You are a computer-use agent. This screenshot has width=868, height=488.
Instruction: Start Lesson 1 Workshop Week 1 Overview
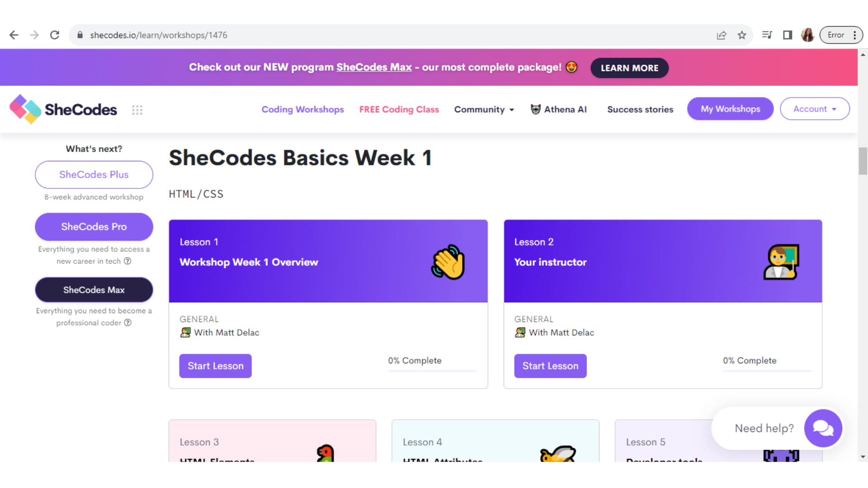[215, 366]
